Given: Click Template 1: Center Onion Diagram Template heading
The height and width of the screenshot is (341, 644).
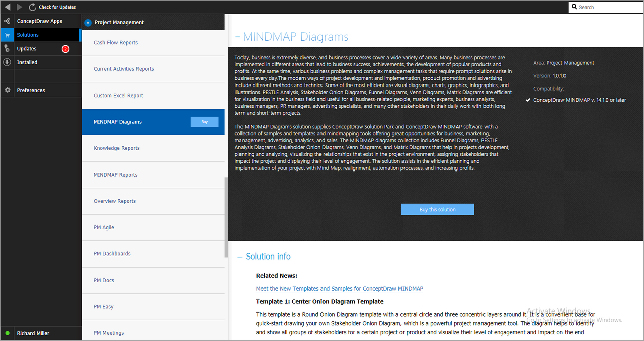Looking at the screenshot, I should point(319,302).
